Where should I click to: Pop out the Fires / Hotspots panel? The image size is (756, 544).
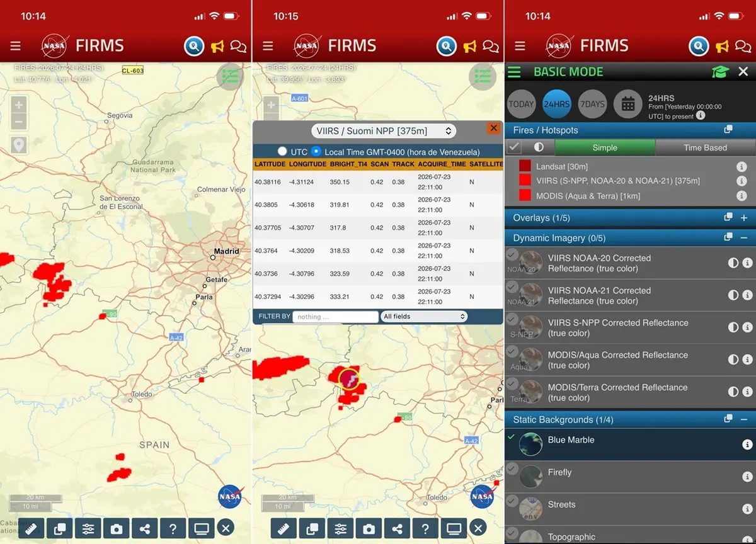click(x=728, y=130)
